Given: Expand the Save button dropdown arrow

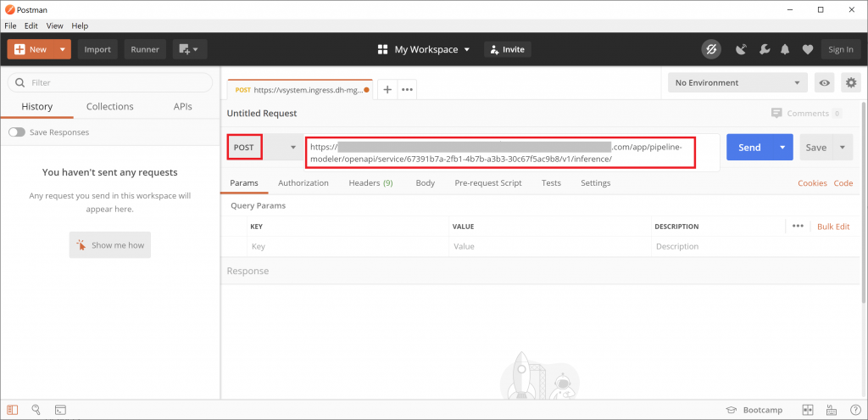Looking at the screenshot, I should (x=843, y=148).
